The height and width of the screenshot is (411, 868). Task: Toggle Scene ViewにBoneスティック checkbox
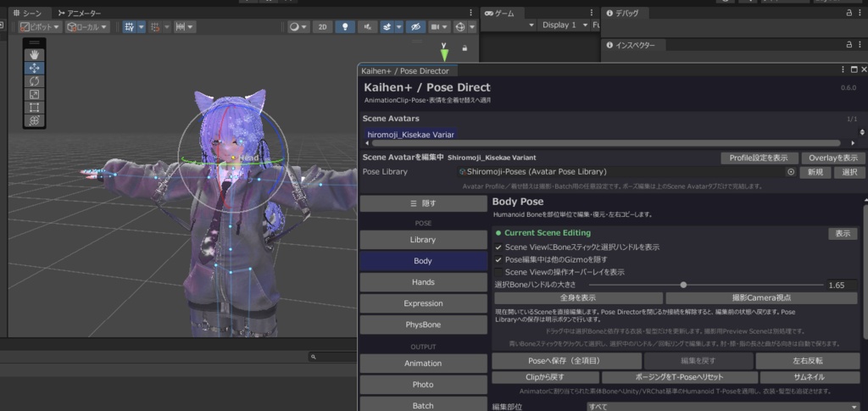pyautogui.click(x=498, y=247)
